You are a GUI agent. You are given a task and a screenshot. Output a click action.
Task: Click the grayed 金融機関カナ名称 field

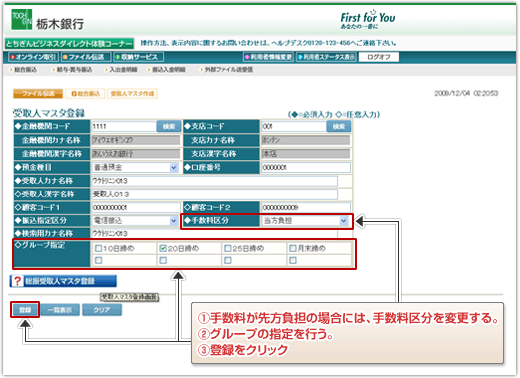point(136,140)
